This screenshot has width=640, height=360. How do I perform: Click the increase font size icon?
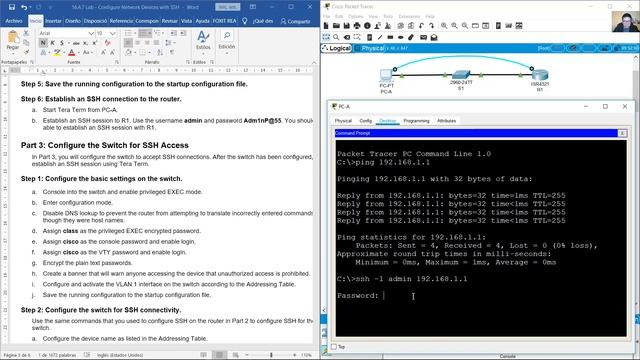click(103, 53)
